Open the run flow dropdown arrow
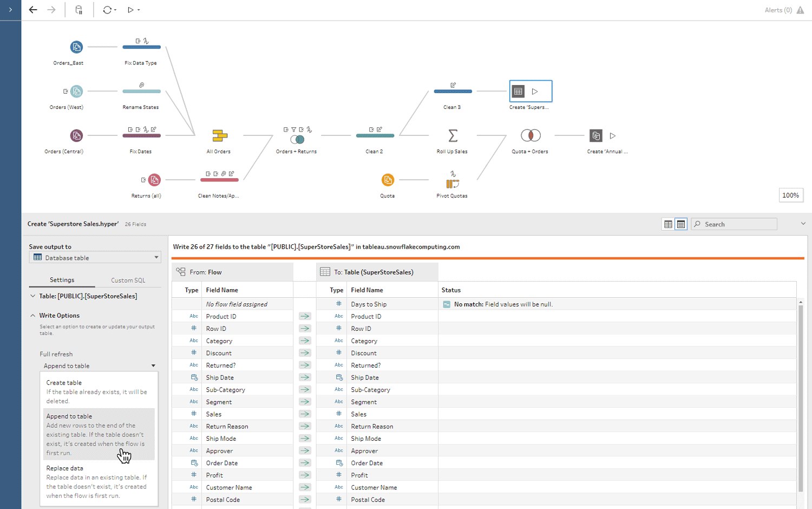Viewport: 812px width, 509px height. coord(139,10)
